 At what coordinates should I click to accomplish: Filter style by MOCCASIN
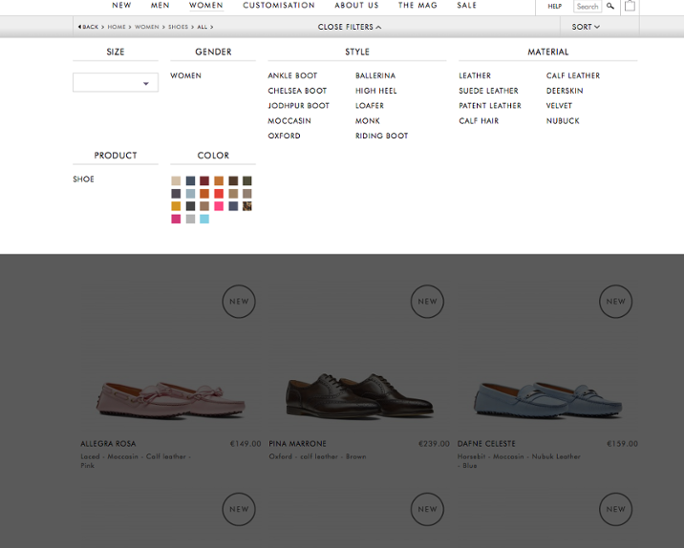tap(289, 121)
